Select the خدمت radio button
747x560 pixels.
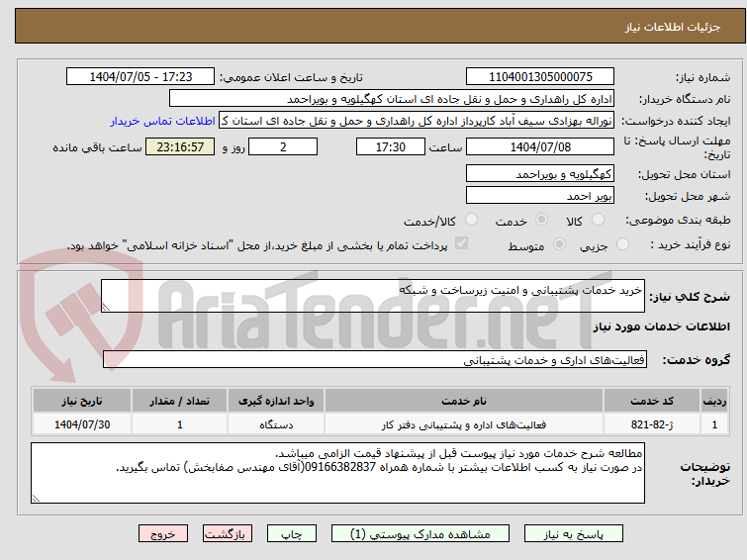[541, 220]
